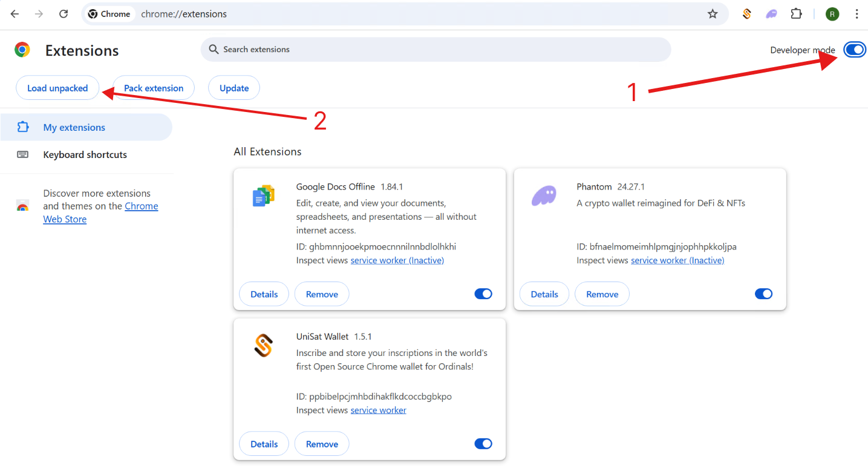Image resolution: width=868 pixels, height=468 pixels.
Task: Bookmark this page with star icon
Action: click(x=713, y=14)
